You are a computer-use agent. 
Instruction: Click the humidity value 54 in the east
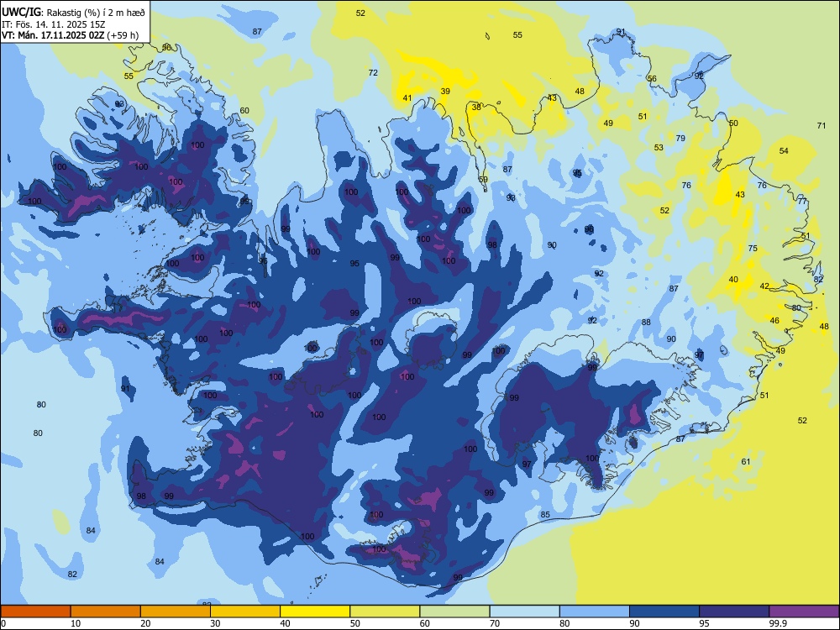tap(784, 151)
